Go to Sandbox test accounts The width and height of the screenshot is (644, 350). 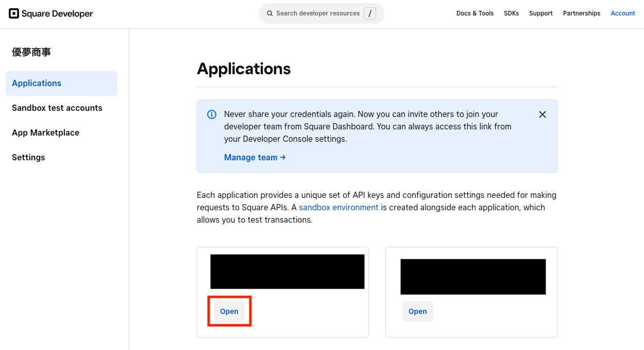coord(57,108)
